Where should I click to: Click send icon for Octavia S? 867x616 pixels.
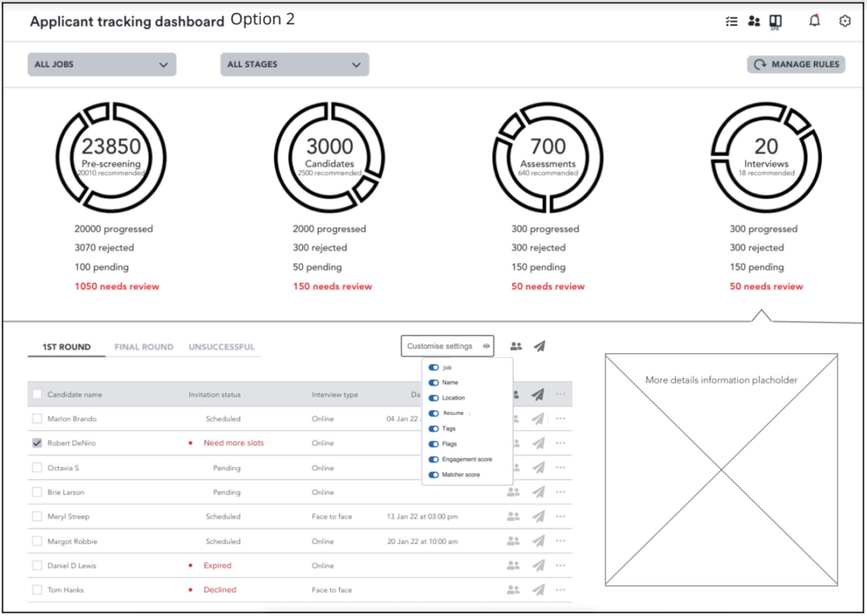538,467
